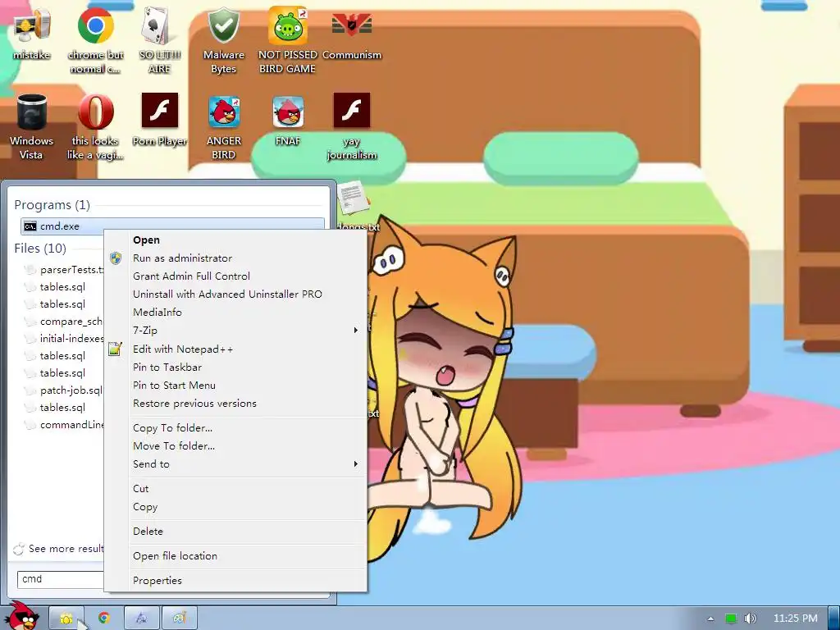The height and width of the screenshot is (630, 840).
Task: Choose Open from the context menu
Action: 146,240
